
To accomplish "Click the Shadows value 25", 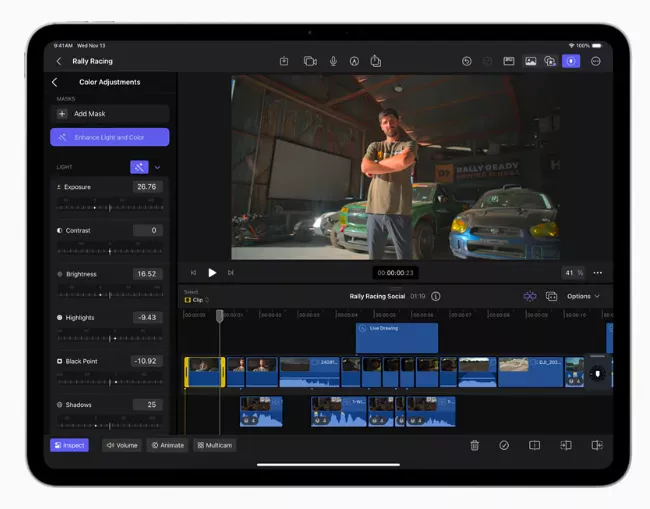I will pos(148,405).
